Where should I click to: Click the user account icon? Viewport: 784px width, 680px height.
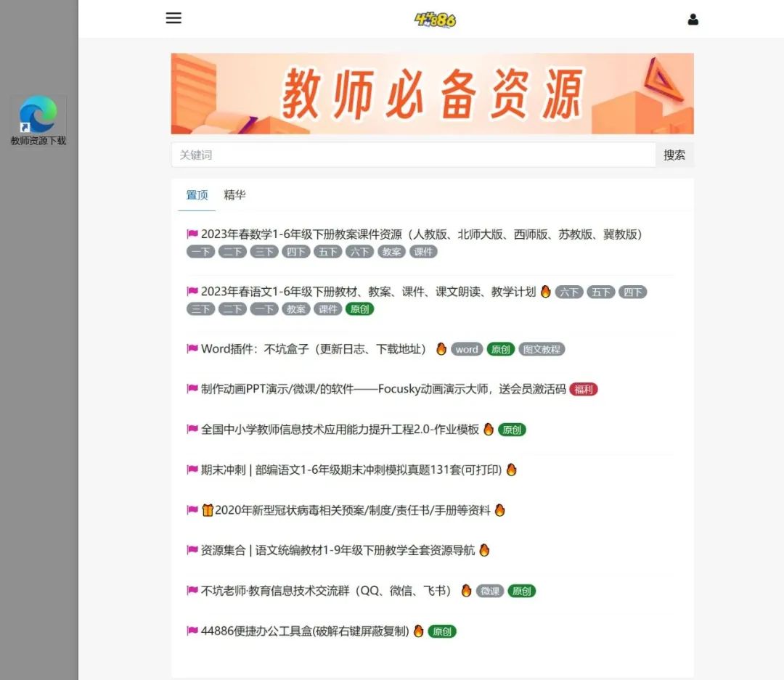click(x=693, y=20)
